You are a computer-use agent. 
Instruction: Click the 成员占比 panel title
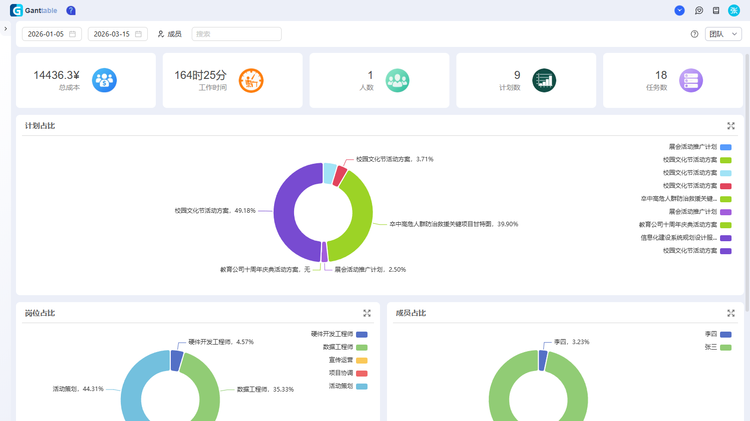coord(411,313)
